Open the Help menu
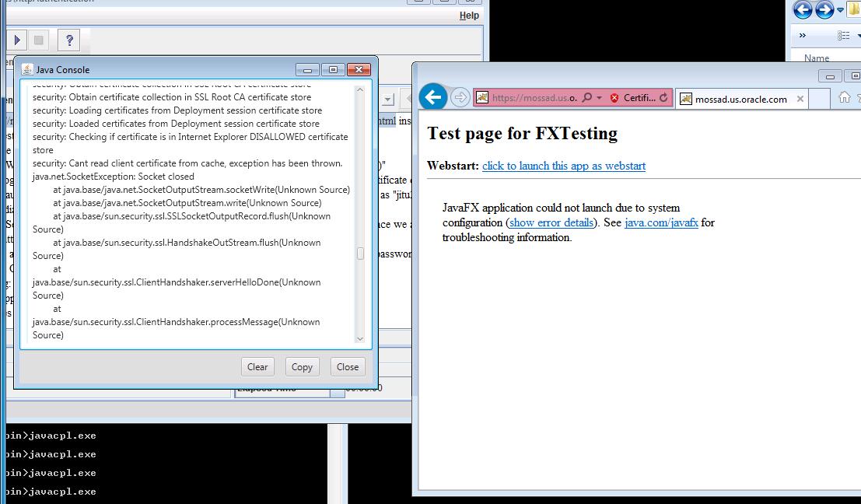 (x=469, y=16)
